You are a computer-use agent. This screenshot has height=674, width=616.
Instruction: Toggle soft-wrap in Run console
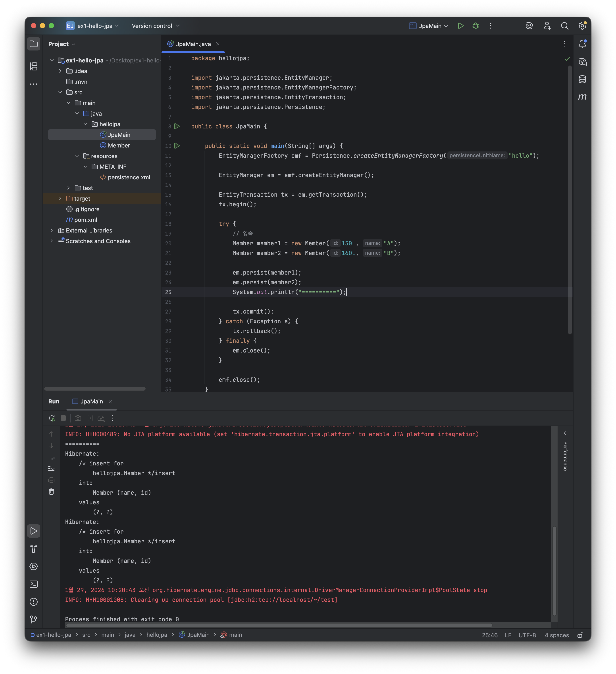tap(52, 457)
